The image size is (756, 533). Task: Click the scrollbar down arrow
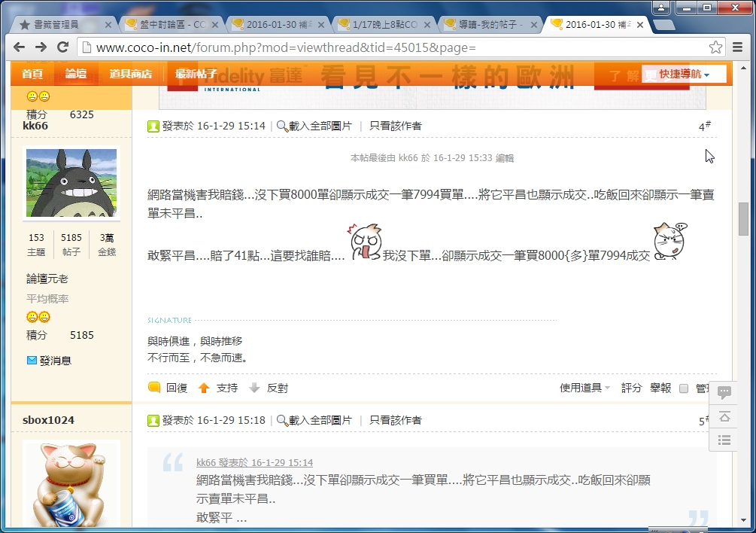coord(743,520)
